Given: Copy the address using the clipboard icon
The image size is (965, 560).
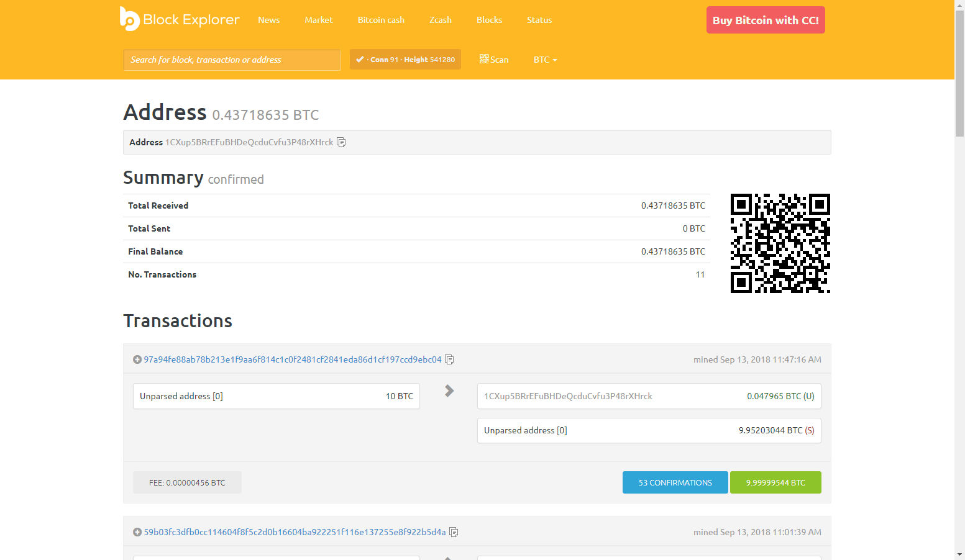Looking at the screenshot, I should tap(341, 142).
